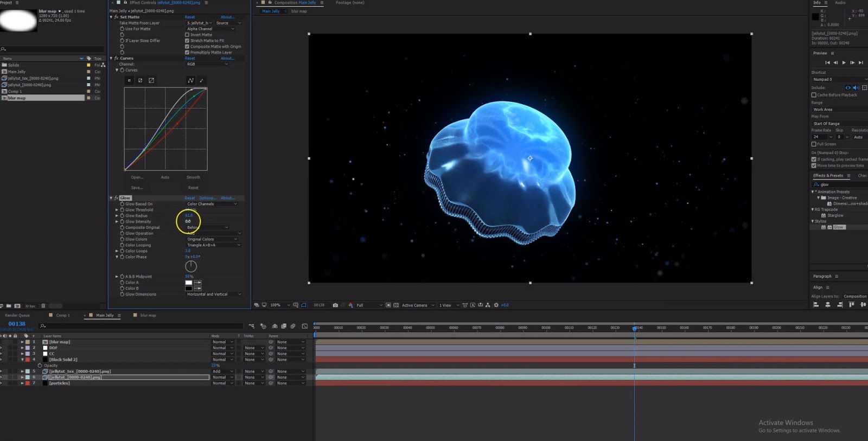Viewport: 868px width, 441px height.
Task: Collapse the Black Solid 2 layer properties
Action: 22,360
